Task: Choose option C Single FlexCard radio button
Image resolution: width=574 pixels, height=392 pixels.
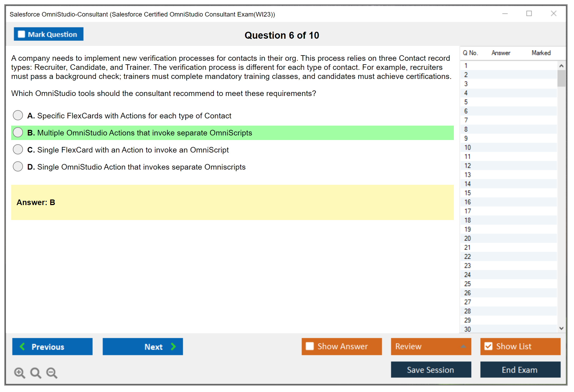Action: (x=18, y=150)
